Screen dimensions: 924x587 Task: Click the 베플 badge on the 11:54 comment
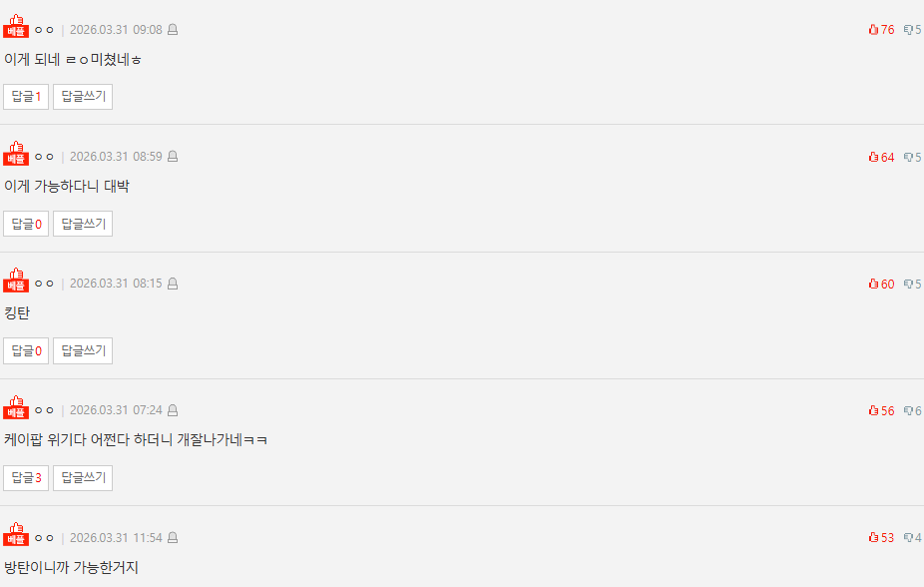(16, 534)
